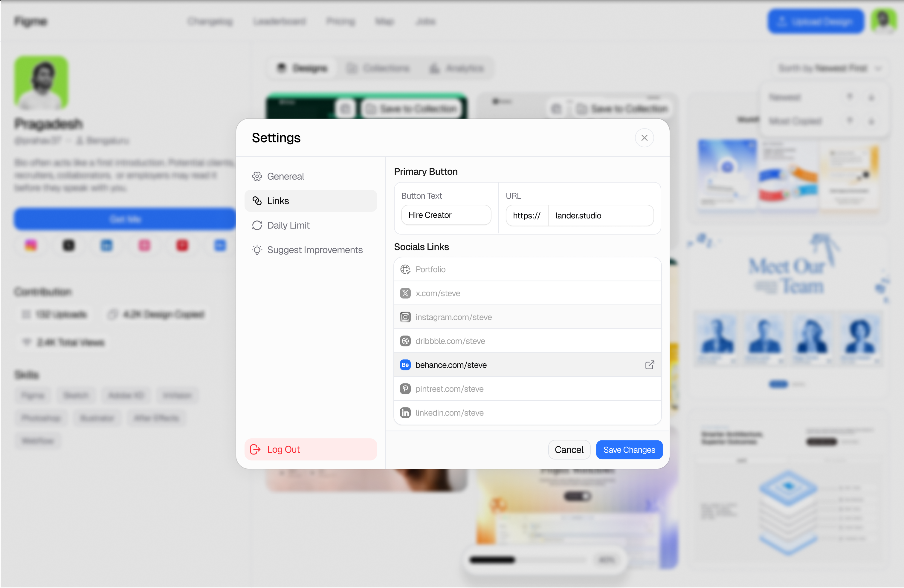Click the LinkedIn icon in Socials Links
The height and width of the screenshot is (588, 904).
405,413
